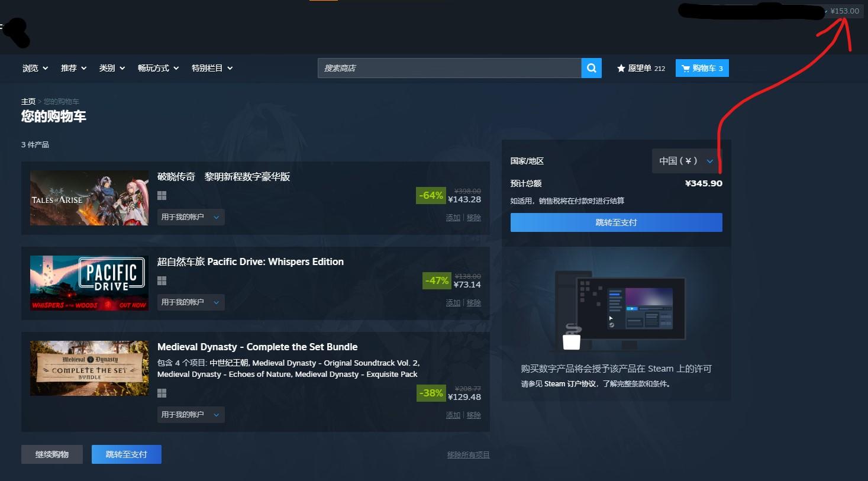868x481 pixels.
Task: Click 跳转至支付 in the summary panel
Action: (x=617, y=222)
